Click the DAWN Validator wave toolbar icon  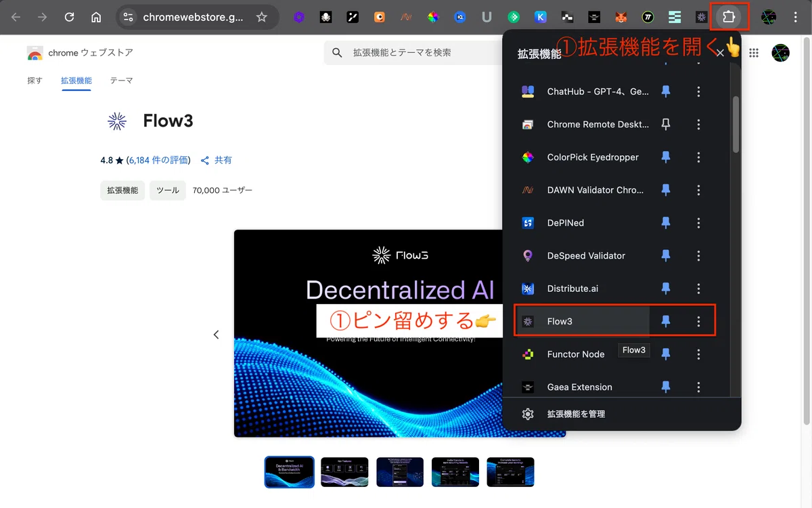406,17
